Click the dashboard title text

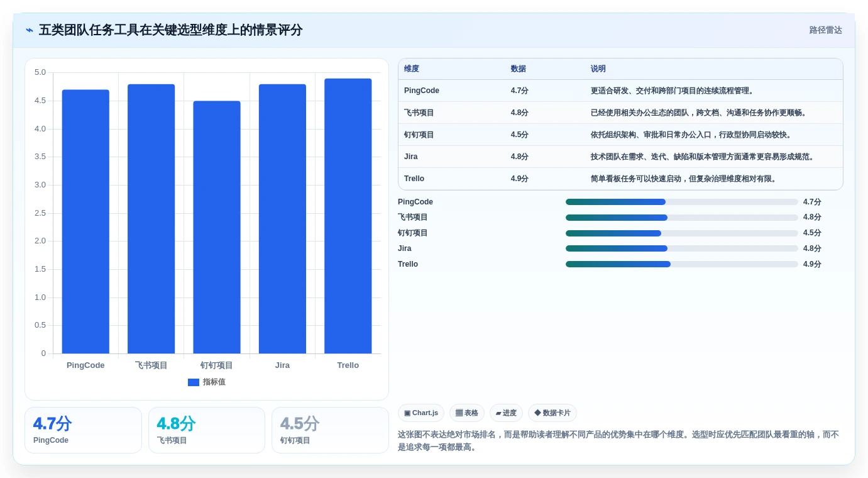point(171,30)
